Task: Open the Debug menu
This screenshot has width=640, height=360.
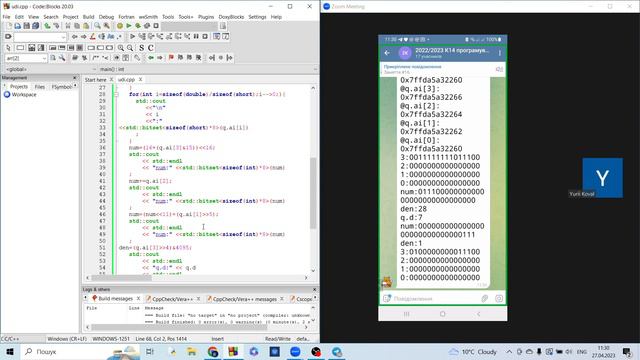Action: point(107,17)
